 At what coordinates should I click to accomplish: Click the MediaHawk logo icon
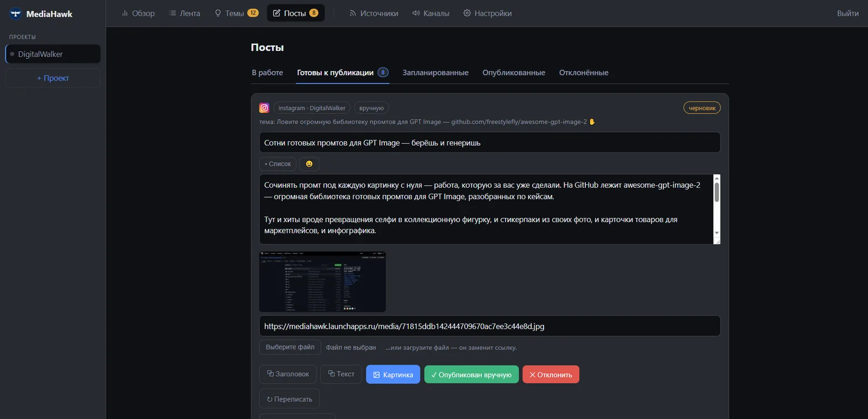[x=16, y=14]
